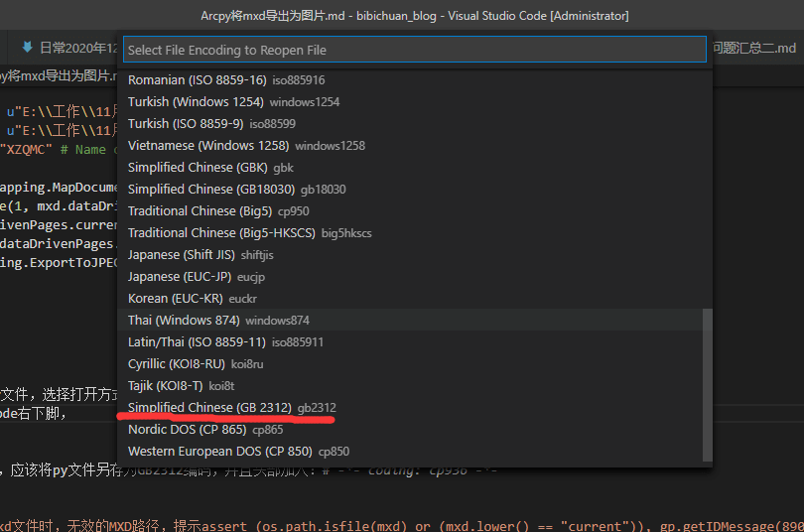Select Simplified Chinese (GB 2312) encoding
This screenshot has height=532, width=804.
(x=209, y=408)
